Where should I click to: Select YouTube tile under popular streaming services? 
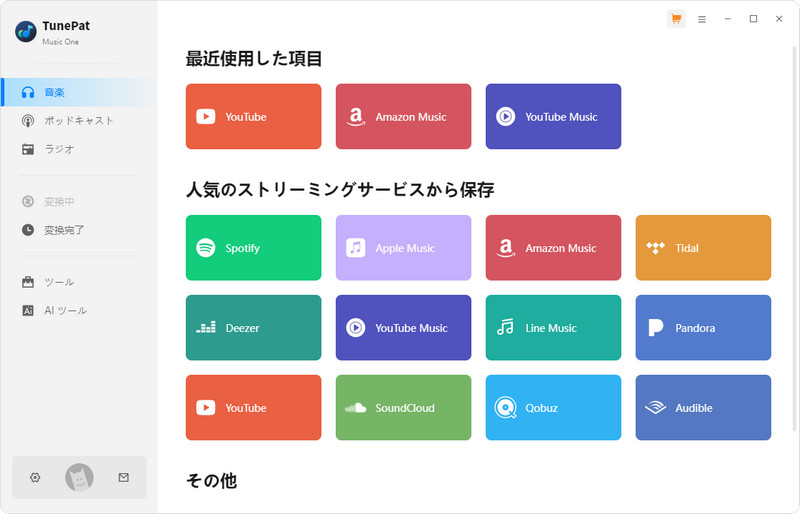pyautogui.click(x=254, y=407)
